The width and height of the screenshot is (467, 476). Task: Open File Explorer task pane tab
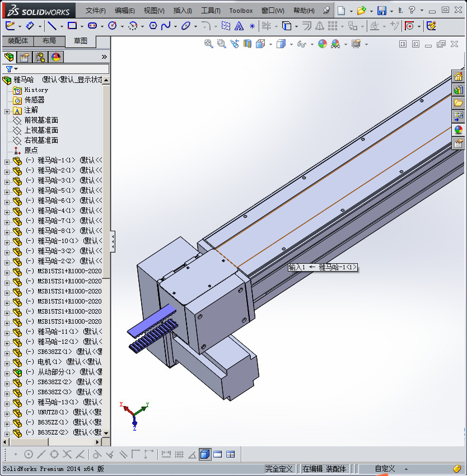[458, 103]
